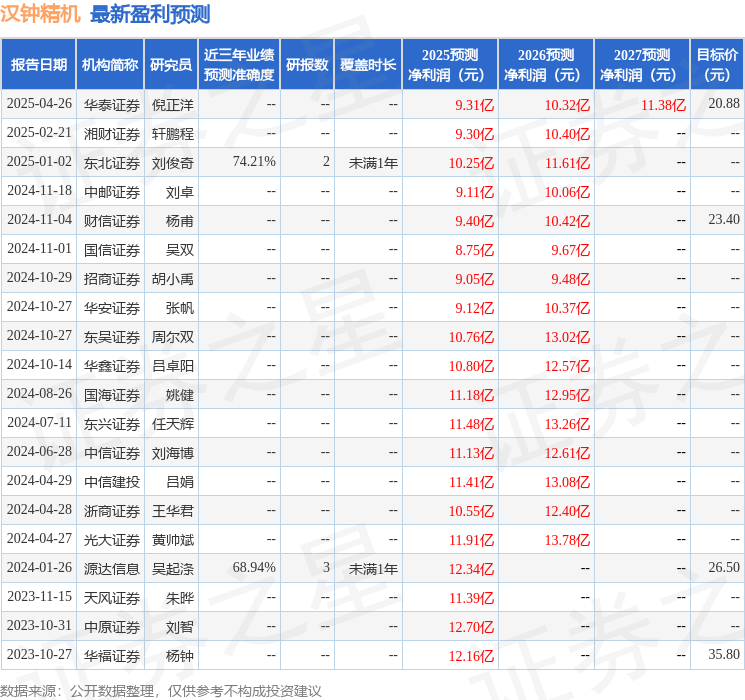Click the 11.18亿 2025 forecast value

point(471,395)
